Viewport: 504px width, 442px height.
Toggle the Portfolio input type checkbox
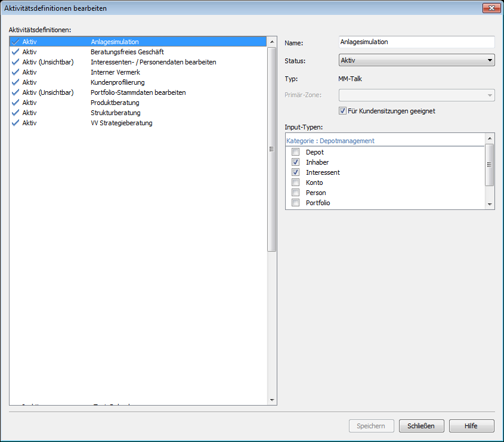295,203
